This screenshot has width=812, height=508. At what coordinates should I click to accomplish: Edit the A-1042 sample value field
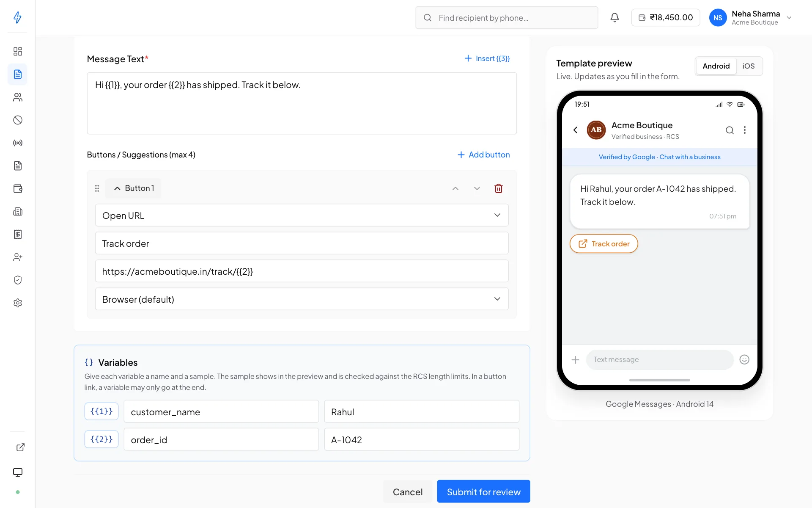click(422, 439)
